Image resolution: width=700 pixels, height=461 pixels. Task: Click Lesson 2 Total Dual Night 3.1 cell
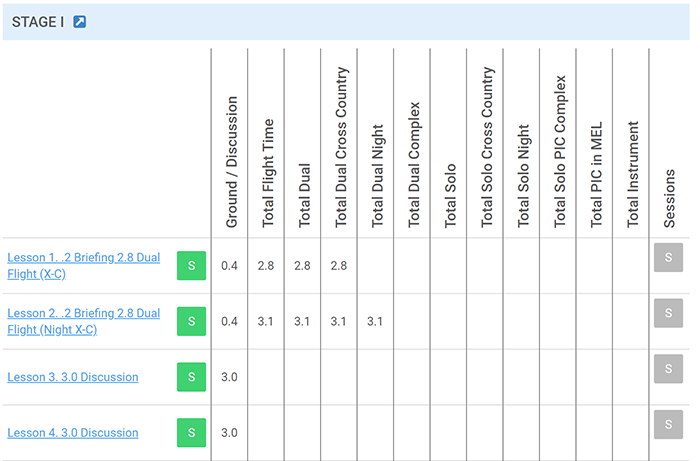[375, 321]
